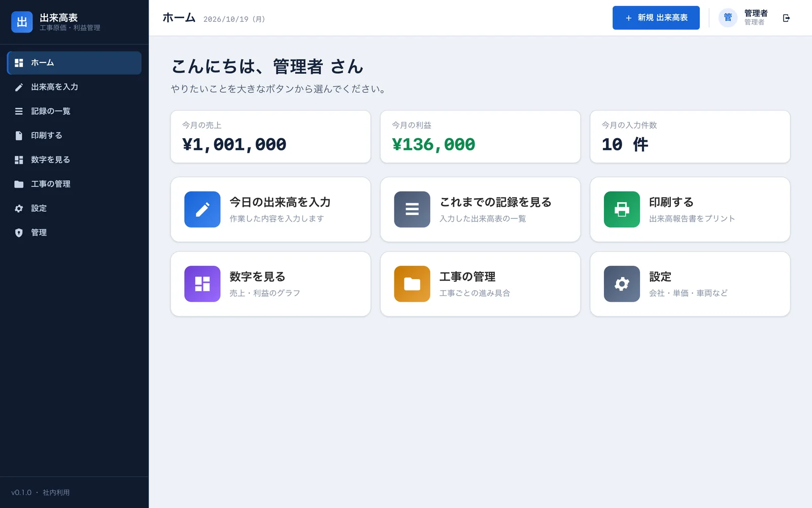
Task: Click the 出来高表 app logo icon
Action: (22, 22)
